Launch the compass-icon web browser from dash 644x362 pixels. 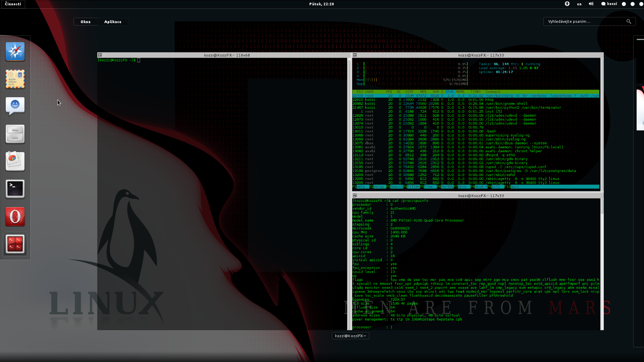point(15,52)
